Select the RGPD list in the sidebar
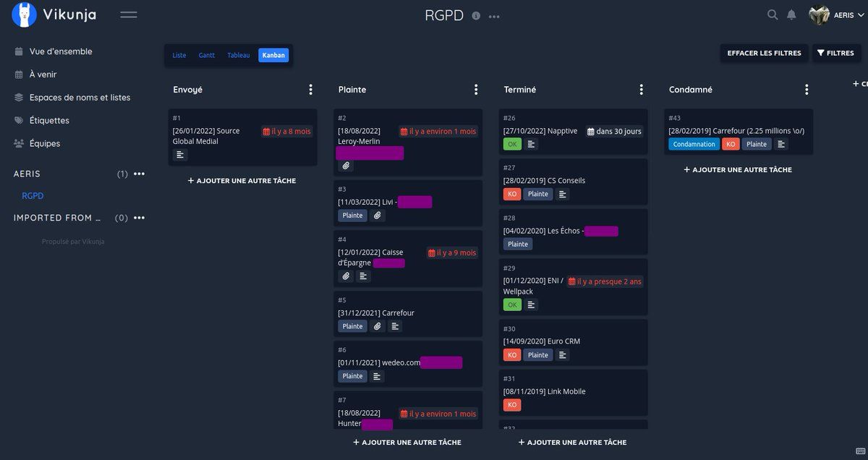 (33, 196)
